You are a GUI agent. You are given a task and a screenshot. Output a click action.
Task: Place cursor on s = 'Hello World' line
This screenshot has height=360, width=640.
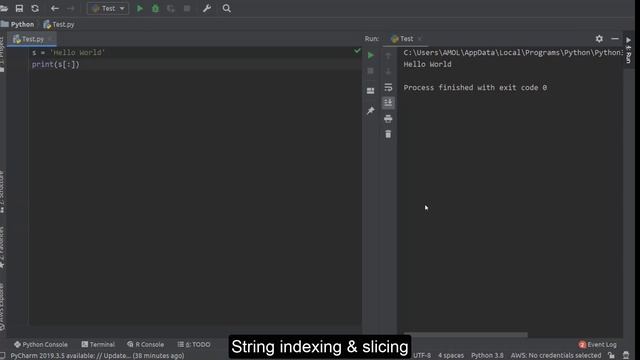pos(68,53)
